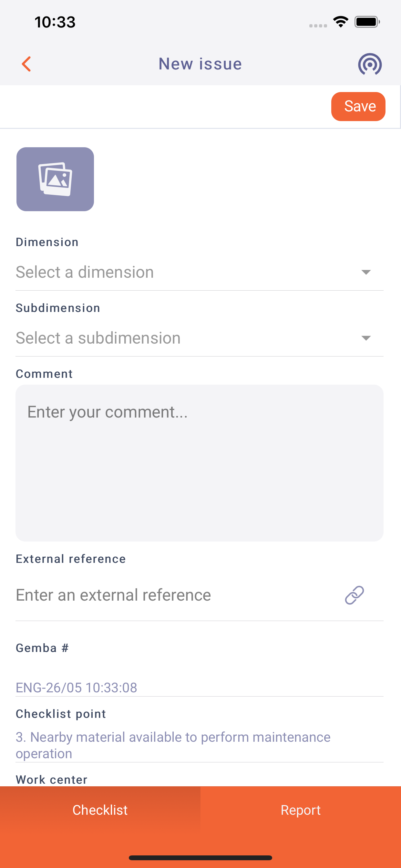The width and height of the screenshot is (401, 868).
Task: Tap the battery icon in status bar
Action: pyautogui.click(x=367, y=22)
